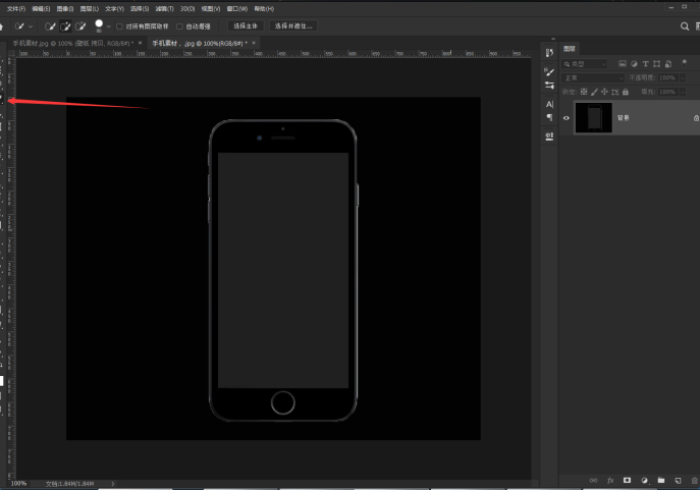Hide the 背景 layer with eye icon
The image size is (700, 490).
tap(566, 118)
